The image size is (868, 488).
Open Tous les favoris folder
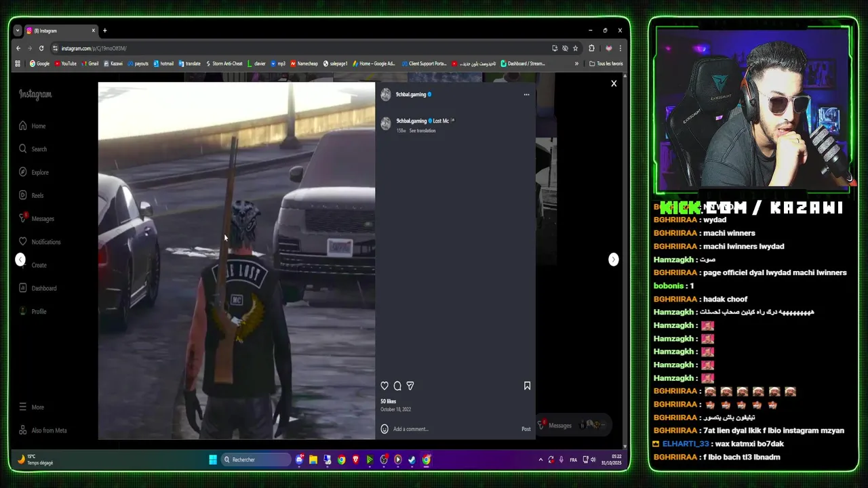pos(606,64)
